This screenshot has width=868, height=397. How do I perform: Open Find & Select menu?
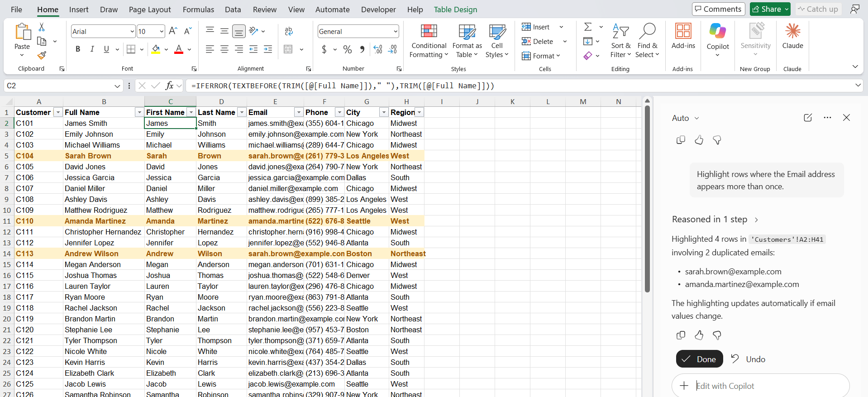point(647,41)
